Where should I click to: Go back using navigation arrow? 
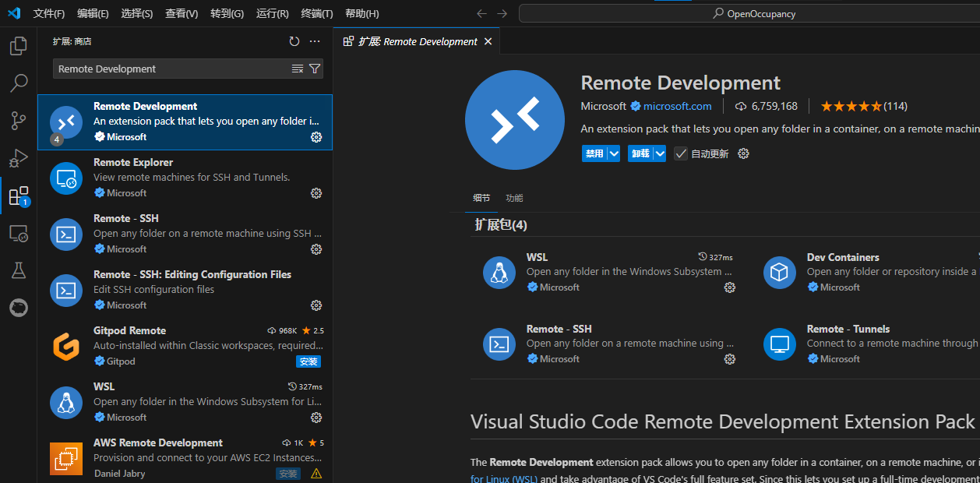coord(481,13)
